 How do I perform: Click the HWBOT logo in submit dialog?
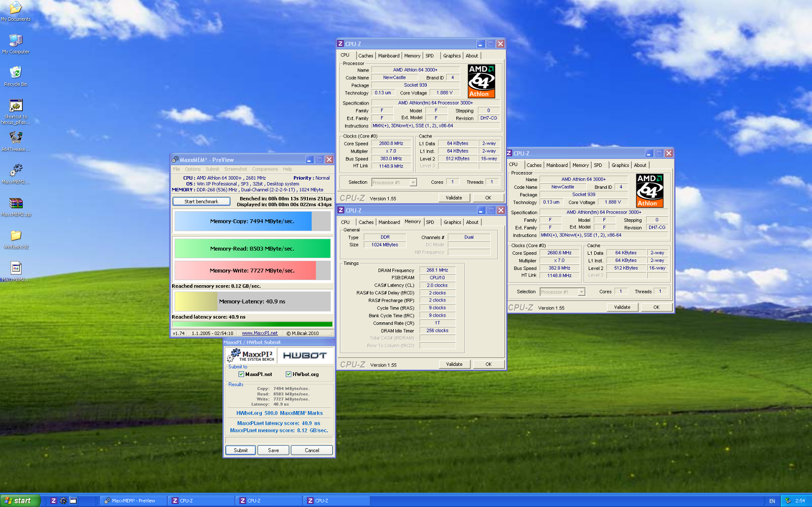tap(304, 355)
